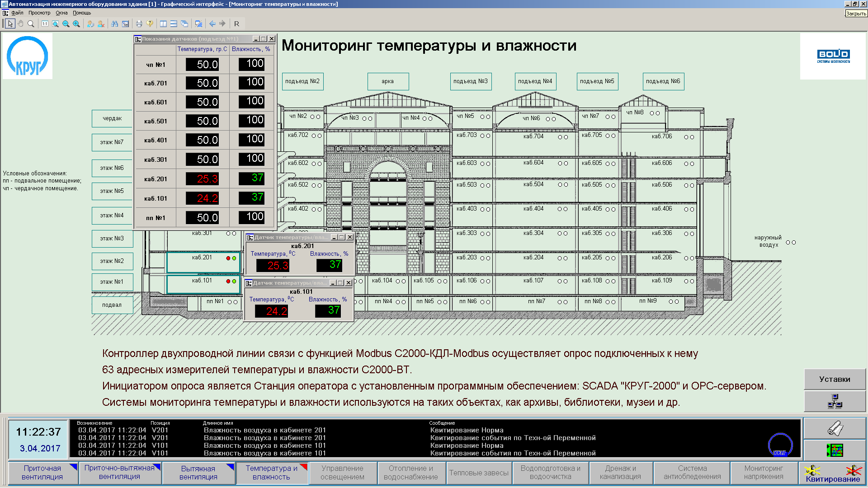Image resolution: width=868 pixels, height=488 pixels.
Task: Open the binoculars search tool
Action: pos(114,23)
